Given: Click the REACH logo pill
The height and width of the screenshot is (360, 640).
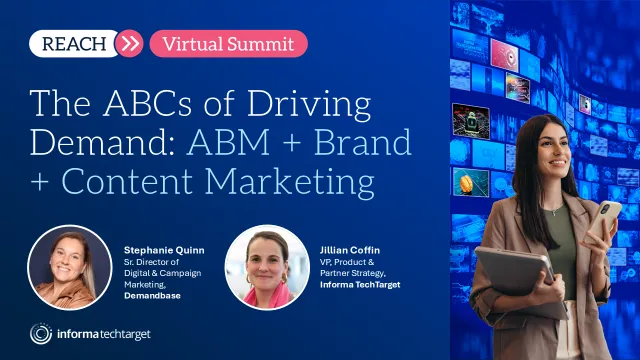Looking at the screenshot, I should pos(73,44).
